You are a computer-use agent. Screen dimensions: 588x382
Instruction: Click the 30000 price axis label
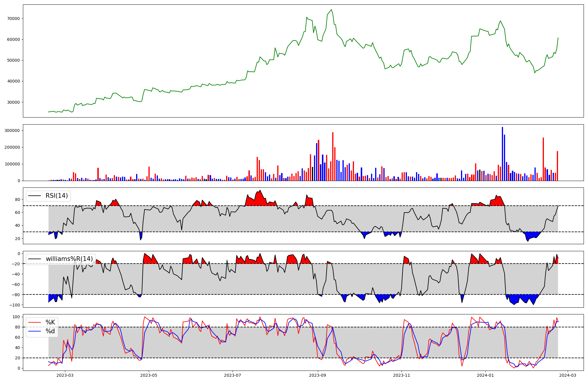(14, 102)
